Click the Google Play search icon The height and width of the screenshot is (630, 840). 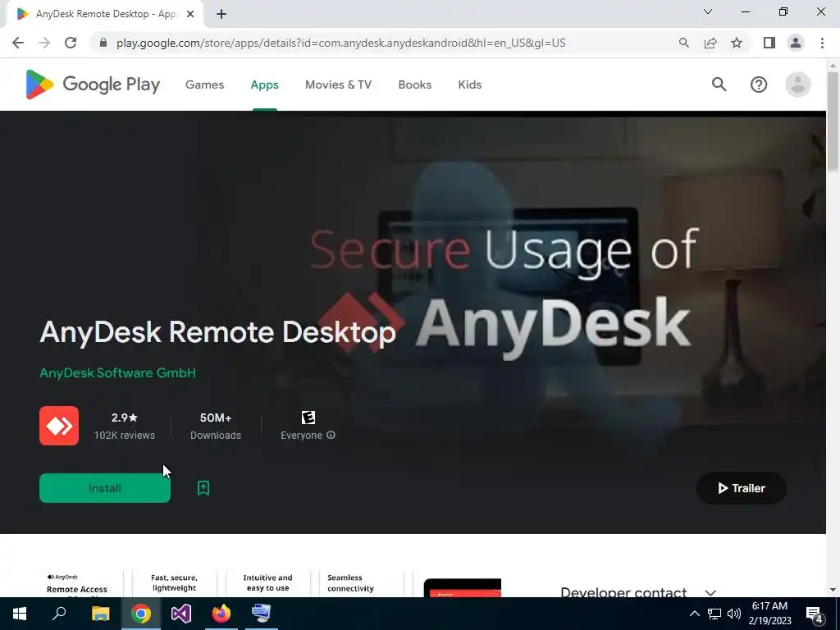coord(719,84)
